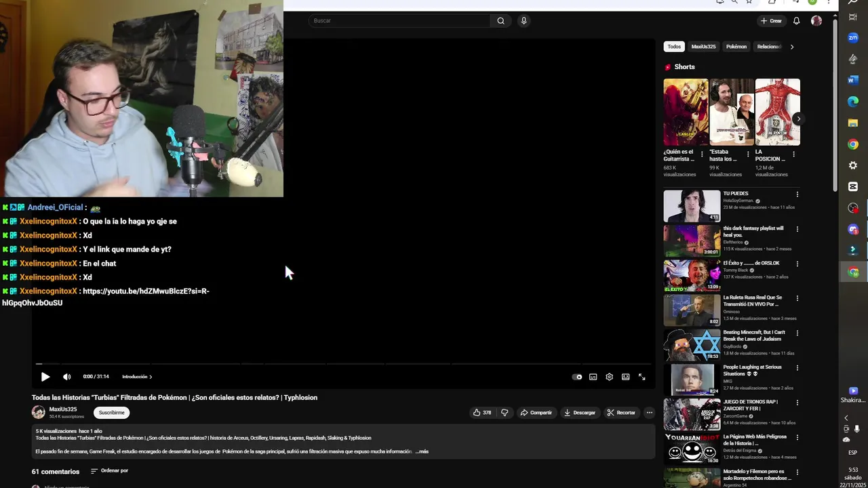Image resolution: width=868 pixels, height=488 pixels.
Task: Like the video with thumbs up 378
Action: [482, 413]
